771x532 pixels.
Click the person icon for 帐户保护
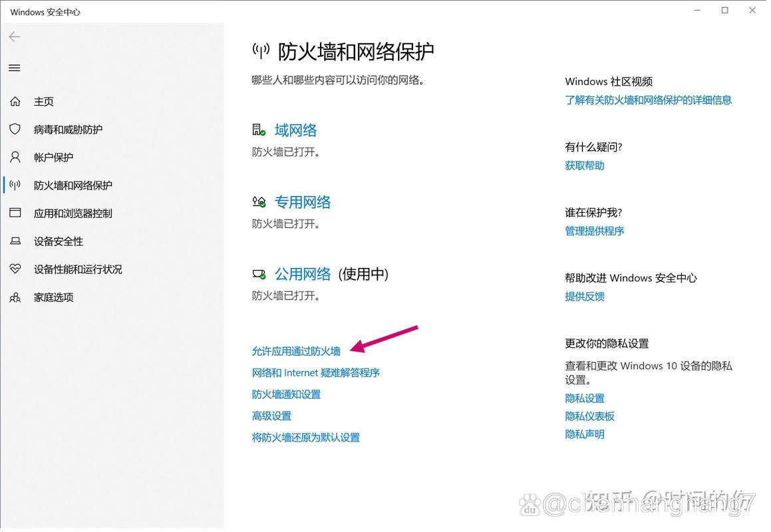coord(15,157)
